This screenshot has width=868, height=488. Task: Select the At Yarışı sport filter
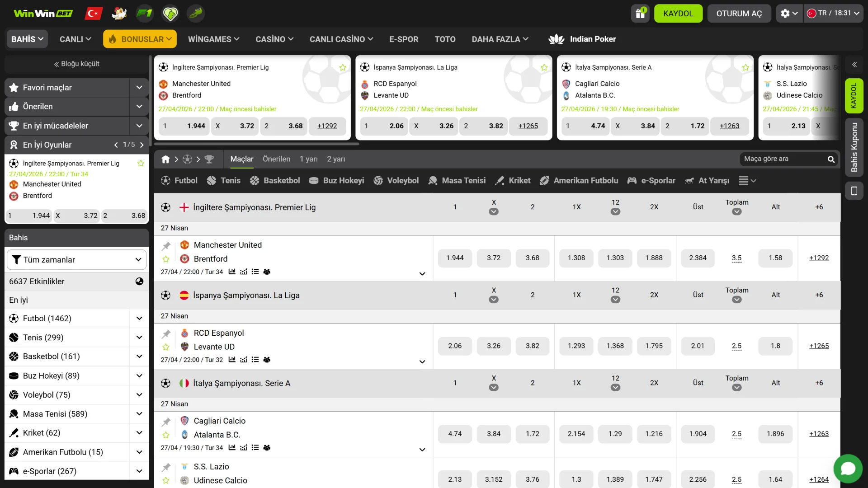click(x=707, y=181)
